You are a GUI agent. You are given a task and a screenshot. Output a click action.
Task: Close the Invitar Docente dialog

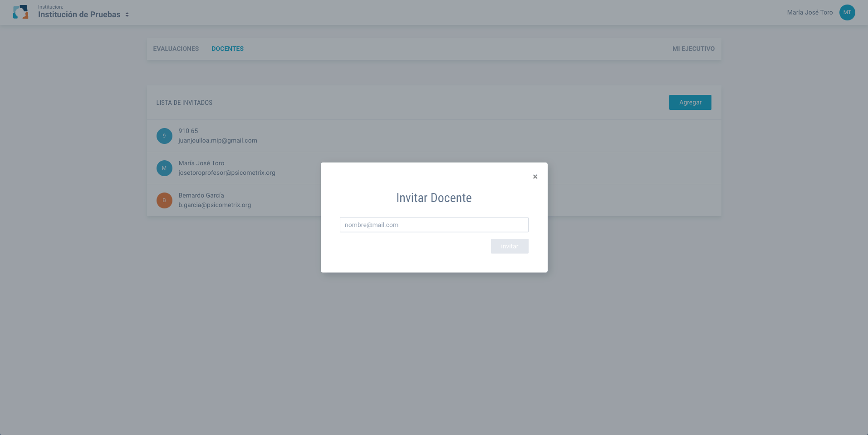[535, 177]
